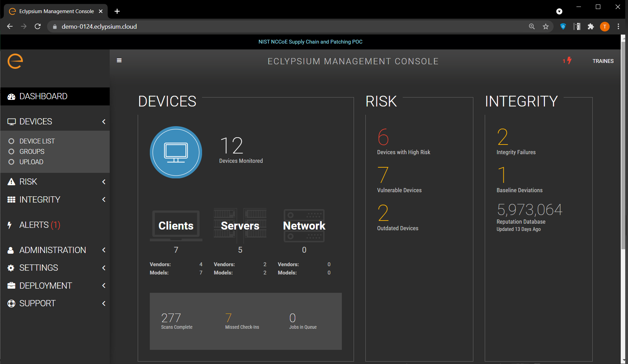This screenshot has width=628, height=364.
Task: Open the Servers rack tile
Action: click(x=240, y=226)
